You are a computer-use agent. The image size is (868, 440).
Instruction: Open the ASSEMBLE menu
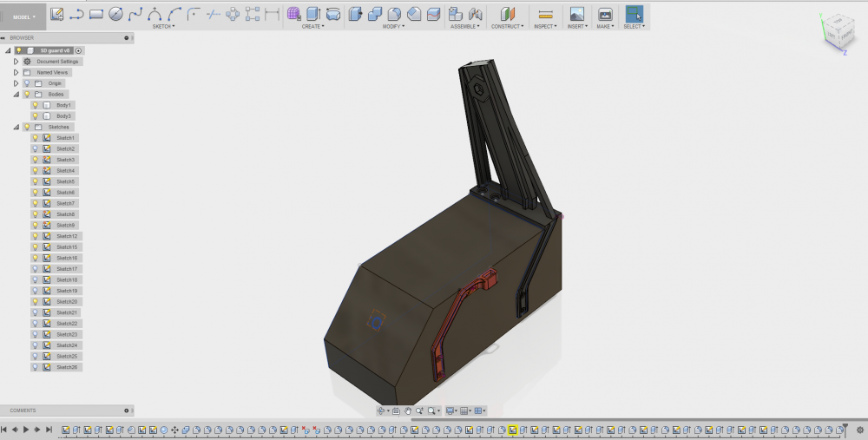(x=465, y=26)
